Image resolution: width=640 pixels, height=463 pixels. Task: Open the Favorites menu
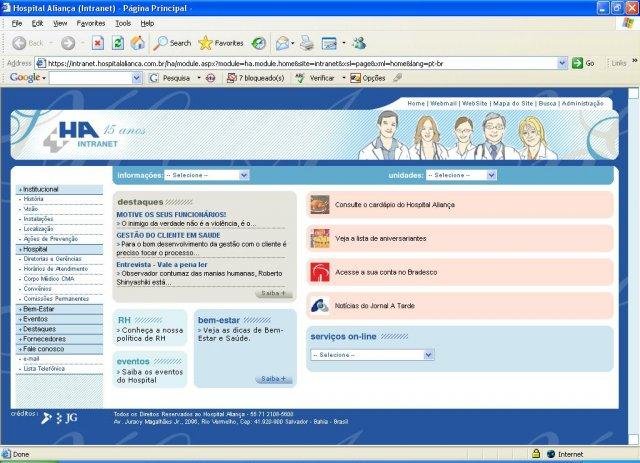91,23
